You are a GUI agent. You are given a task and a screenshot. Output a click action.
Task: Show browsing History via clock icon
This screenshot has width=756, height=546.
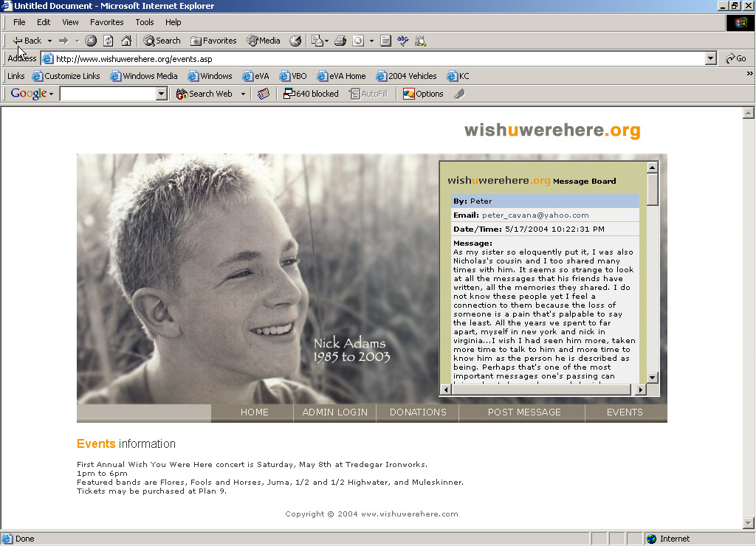295,41
